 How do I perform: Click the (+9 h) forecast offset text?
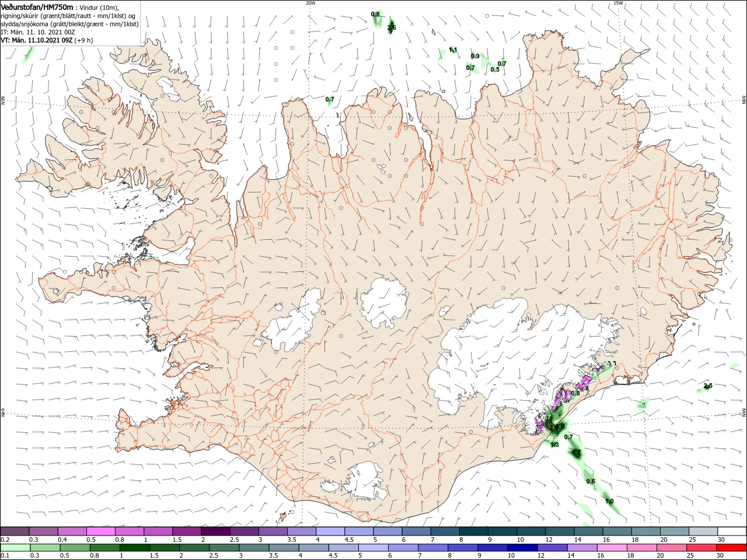click(x=83, y=40)
